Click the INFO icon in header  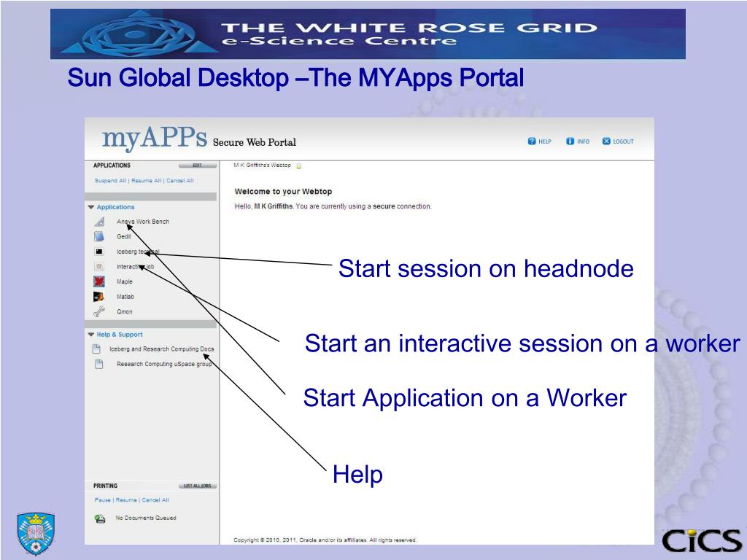(x=570, y=141)
